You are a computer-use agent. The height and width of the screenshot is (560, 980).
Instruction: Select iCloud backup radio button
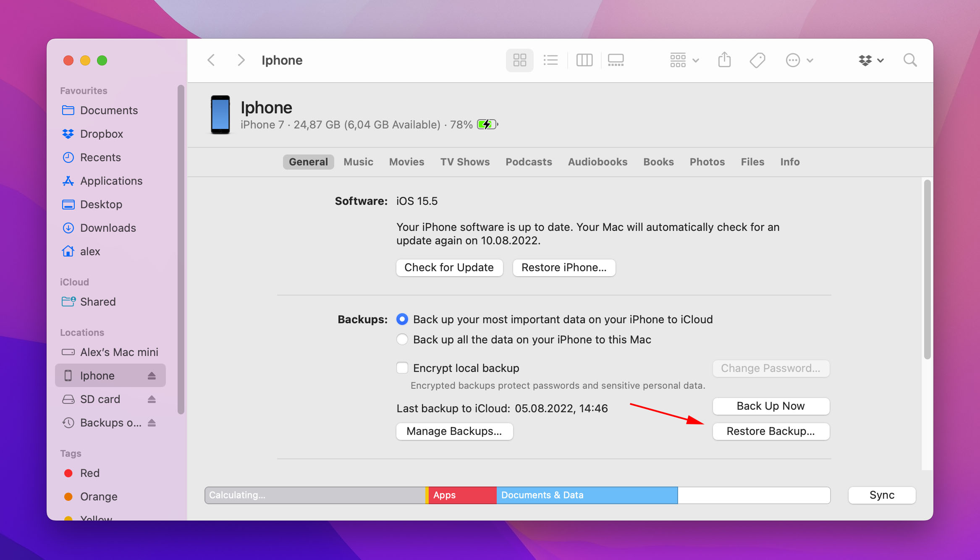(x=402, y=319)
